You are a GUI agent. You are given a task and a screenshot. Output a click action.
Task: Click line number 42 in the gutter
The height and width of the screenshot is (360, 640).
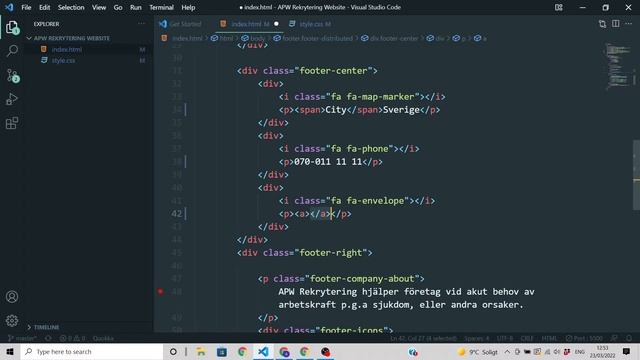[176, 213]
